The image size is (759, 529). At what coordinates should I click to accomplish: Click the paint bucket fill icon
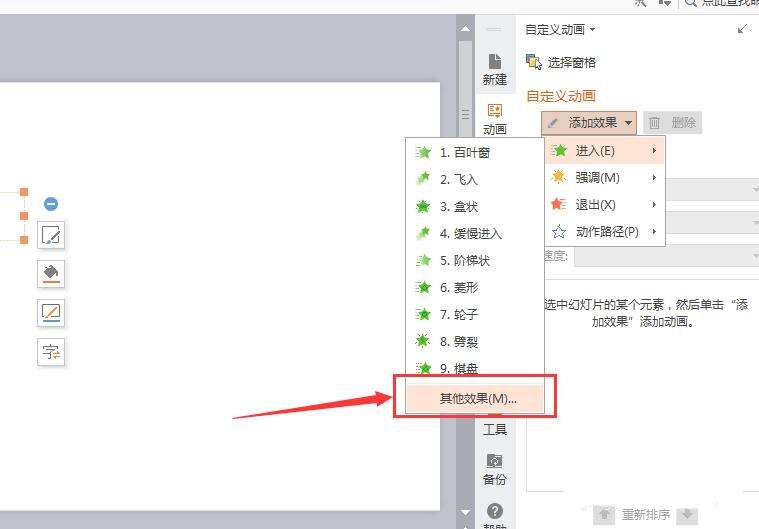(x=51, y=274)
